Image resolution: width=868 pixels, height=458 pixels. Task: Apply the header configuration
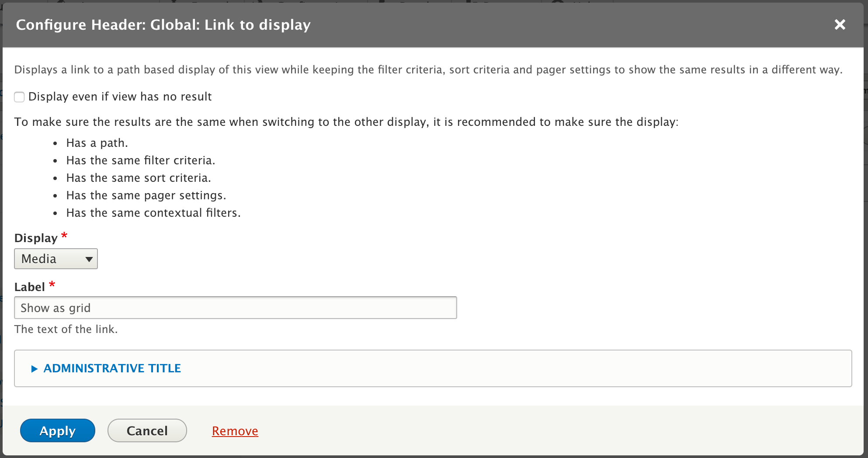(x=57, y=430)
